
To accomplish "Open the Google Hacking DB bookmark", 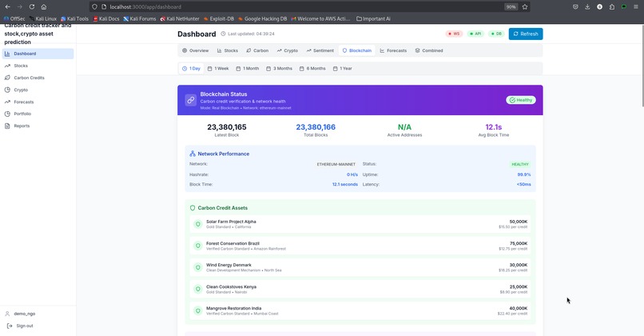I will coord(262,18).
